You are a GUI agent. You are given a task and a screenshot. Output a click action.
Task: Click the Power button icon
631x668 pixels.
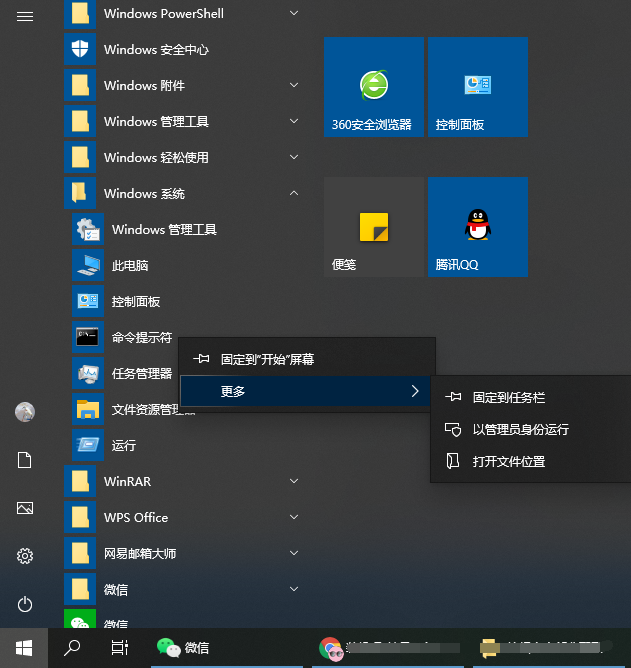pos(26,604)
